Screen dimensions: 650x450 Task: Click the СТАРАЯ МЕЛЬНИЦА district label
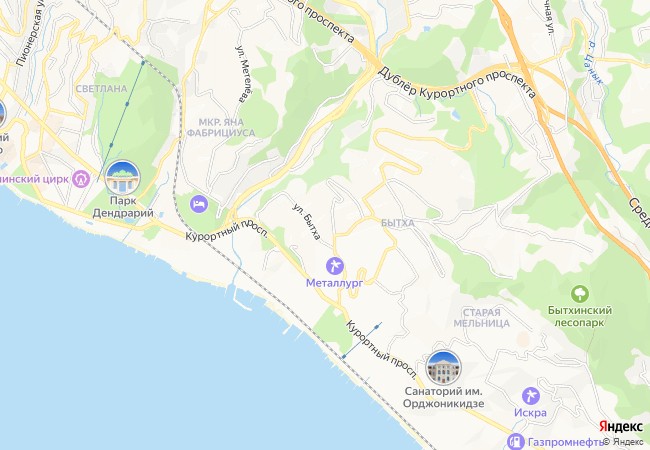(x=482, y=318)
